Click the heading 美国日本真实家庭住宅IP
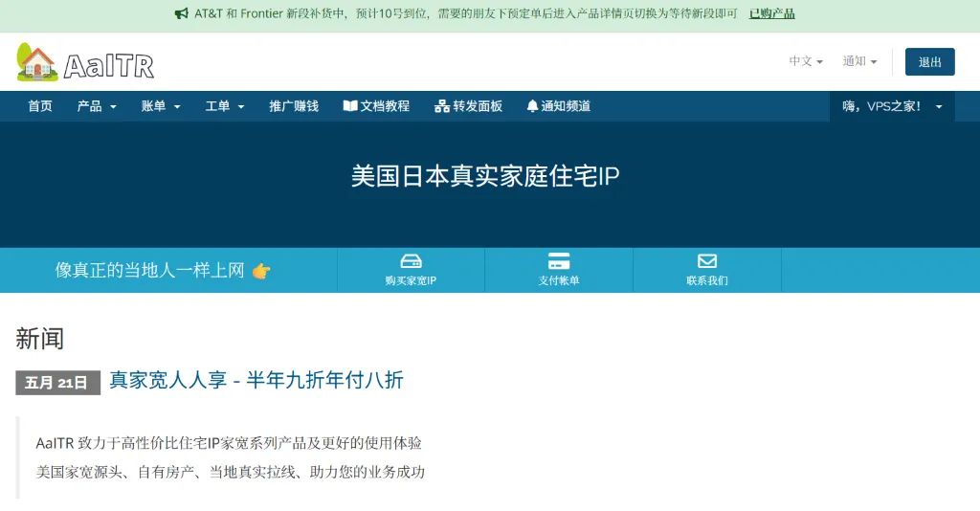Image resolution: width=980 pixels, height=511 pixels. [485, 175]
